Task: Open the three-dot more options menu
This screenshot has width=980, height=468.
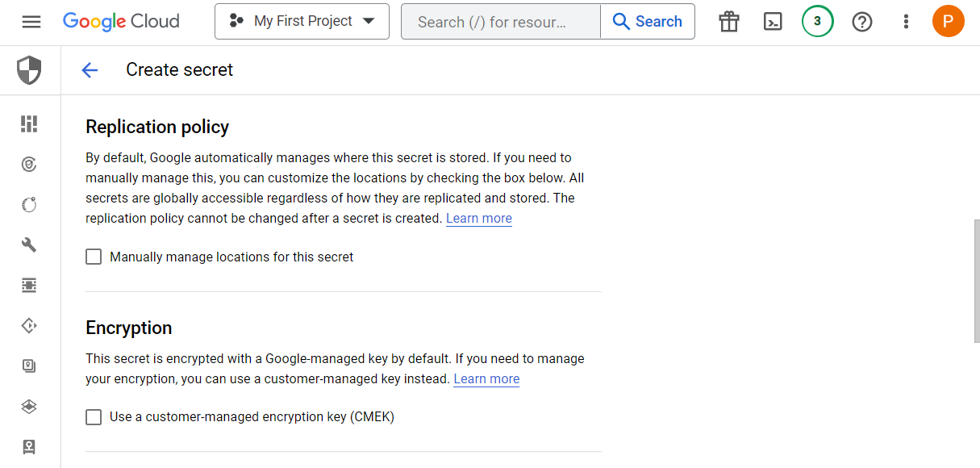Action: [906, 22]
